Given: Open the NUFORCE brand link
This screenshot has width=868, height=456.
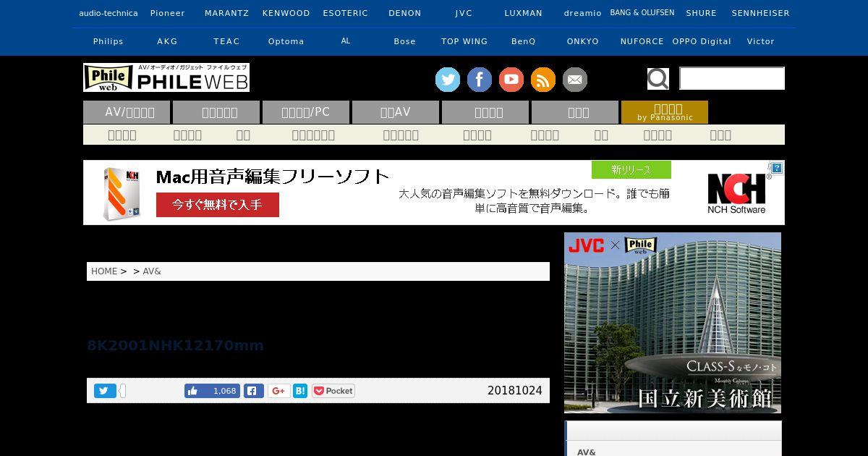Looking at the screenshot, I should coord(642,41).
